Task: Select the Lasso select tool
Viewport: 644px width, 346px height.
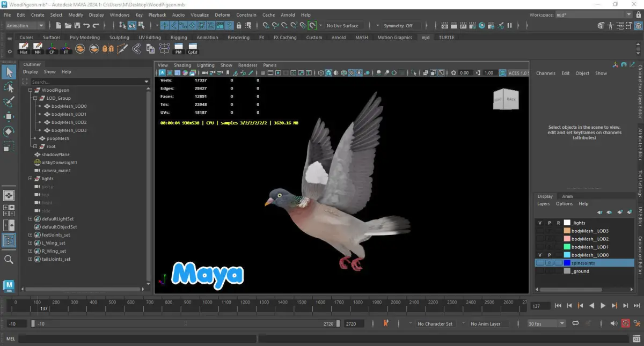Action: [x=9, y=87]
